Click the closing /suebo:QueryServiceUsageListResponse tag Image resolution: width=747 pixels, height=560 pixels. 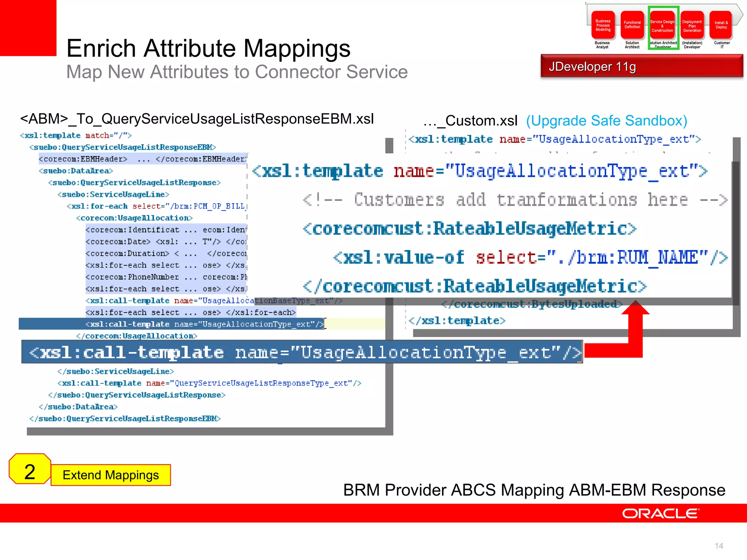click(137, 395)
